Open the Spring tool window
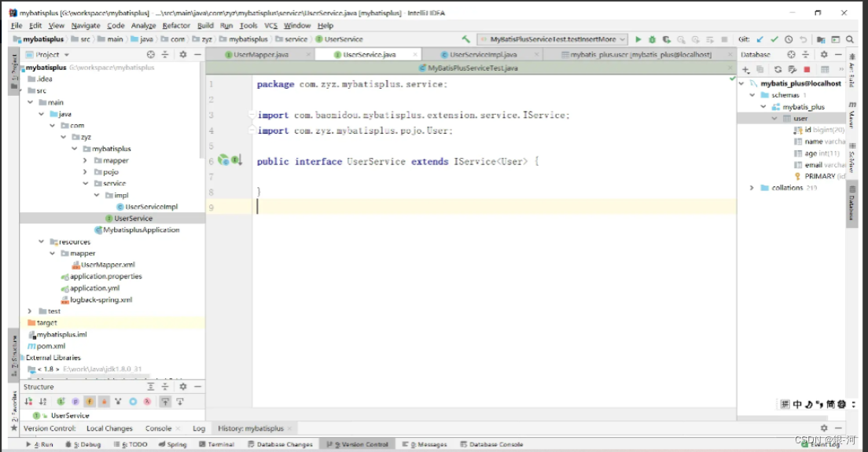The width and height of the screenshot is (868, 452). coord(172,444)
